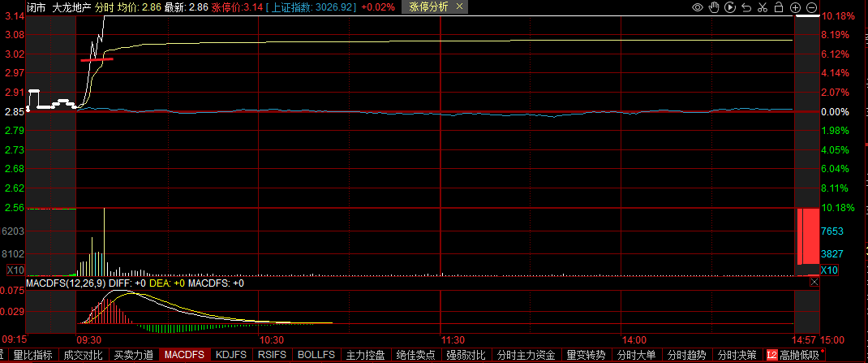Switch to 量比指标 tab
Viewport: 868px width, 363px height.
pyautogui.click(x=32, y=355)
